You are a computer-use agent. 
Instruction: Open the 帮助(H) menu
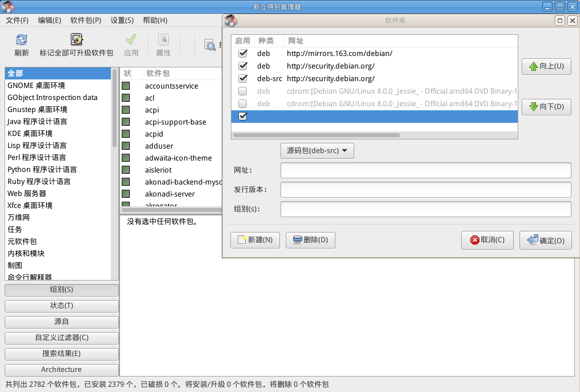tap(155, 21)
